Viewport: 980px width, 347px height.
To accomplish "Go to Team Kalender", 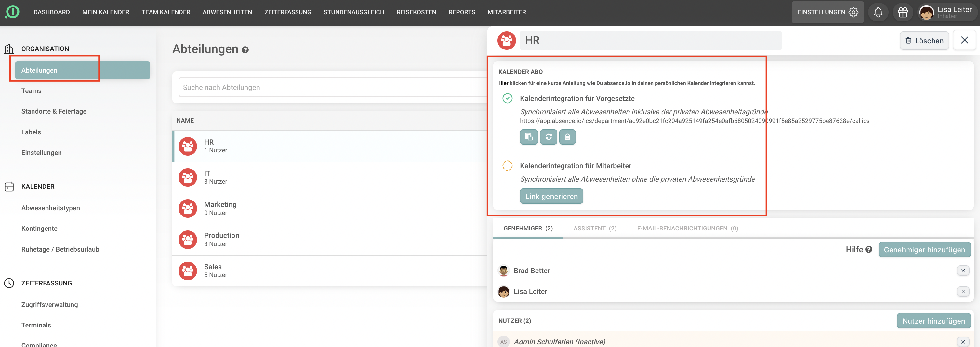I will (166, 12).
